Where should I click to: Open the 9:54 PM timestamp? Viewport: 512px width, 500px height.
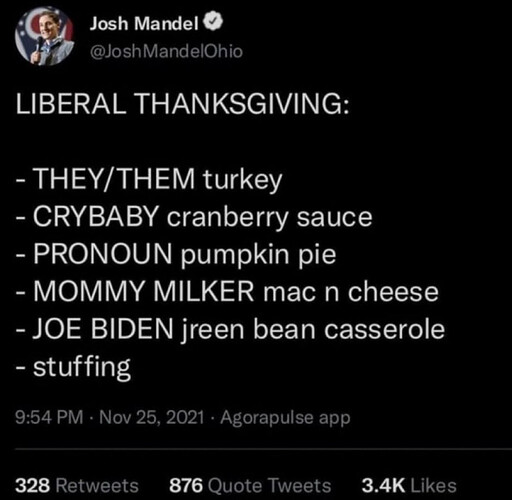coord(49,417)
